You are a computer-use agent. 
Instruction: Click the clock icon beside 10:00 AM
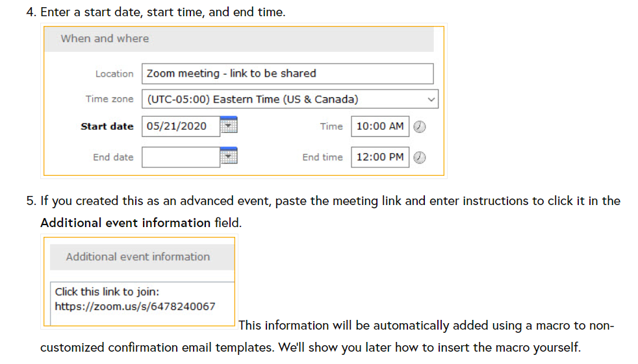click(420, 127)
